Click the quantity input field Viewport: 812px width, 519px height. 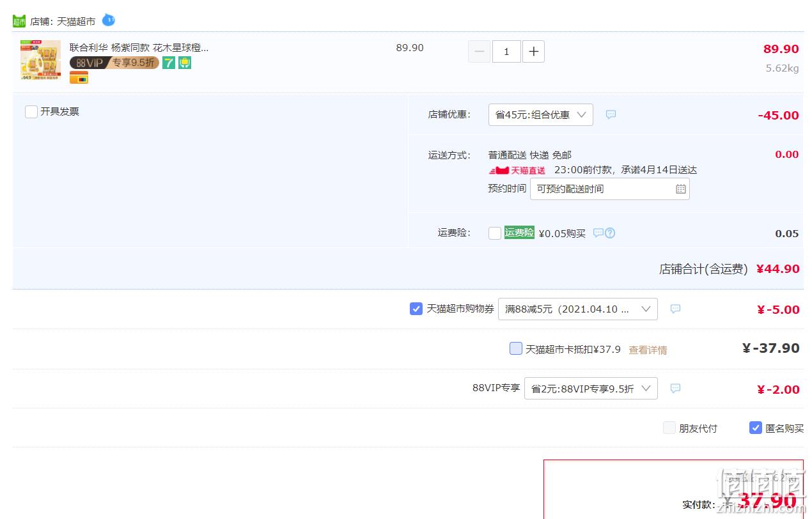coord(506,51)
